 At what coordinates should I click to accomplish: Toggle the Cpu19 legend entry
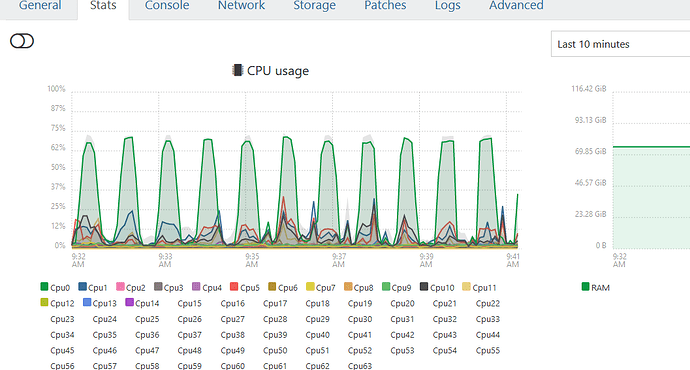click(x=360, y=303)
